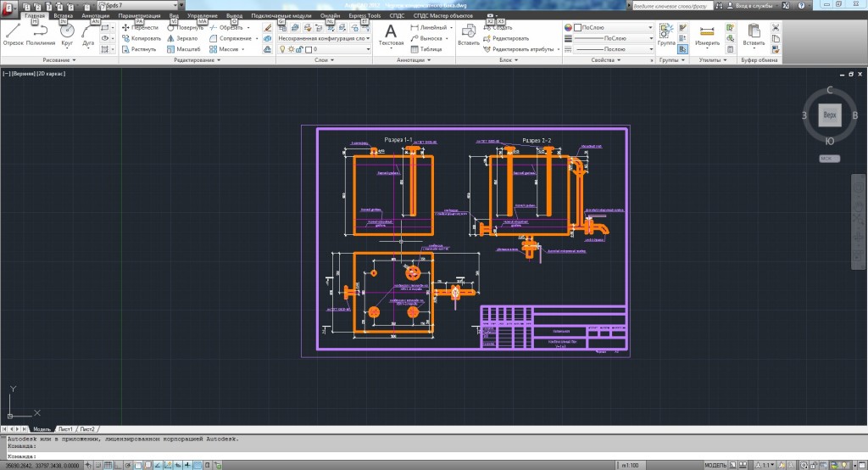868x470 pixels.
Task: Click the Растянуть stretch tool
Action: point(139,49)
